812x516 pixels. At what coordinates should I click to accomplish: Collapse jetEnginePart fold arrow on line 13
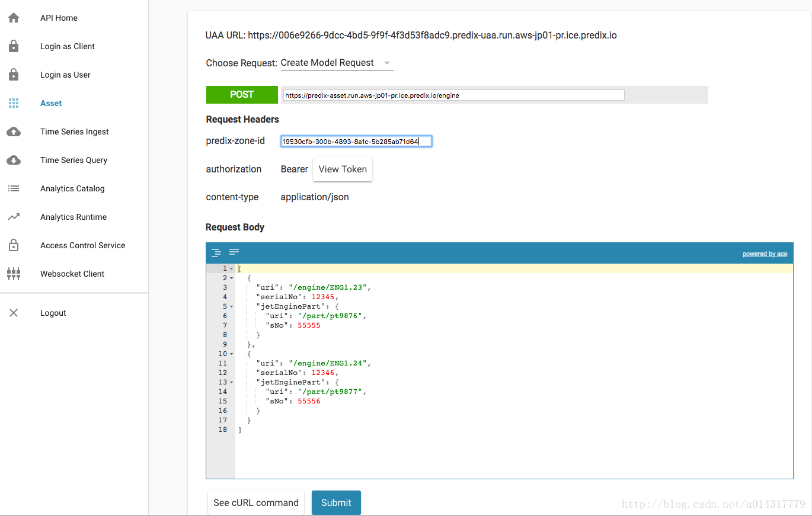click(x=231, y=382)
